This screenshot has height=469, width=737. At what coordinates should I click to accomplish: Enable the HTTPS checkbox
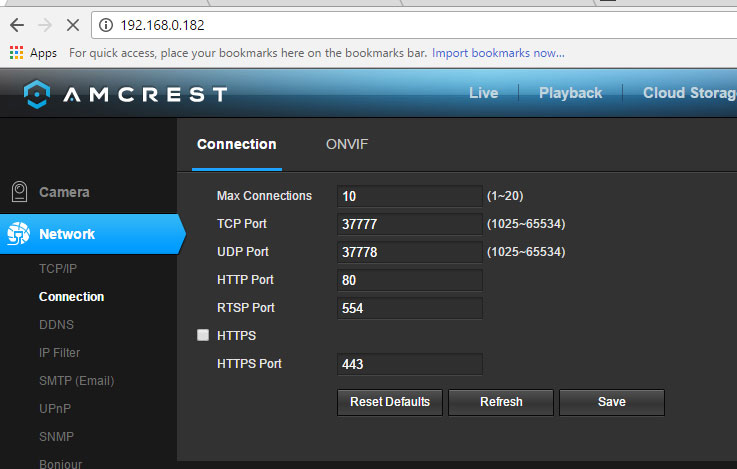click(x=203, y=335)
